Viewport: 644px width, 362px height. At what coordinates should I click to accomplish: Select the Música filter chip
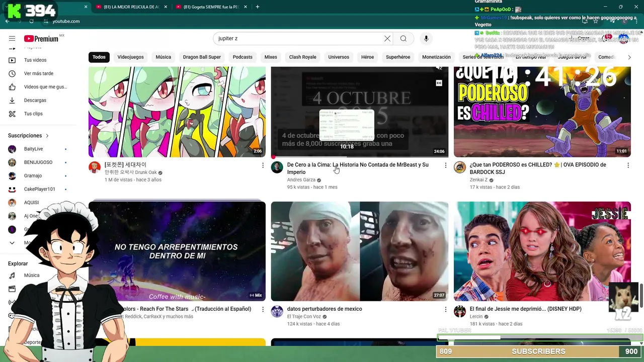164,57
